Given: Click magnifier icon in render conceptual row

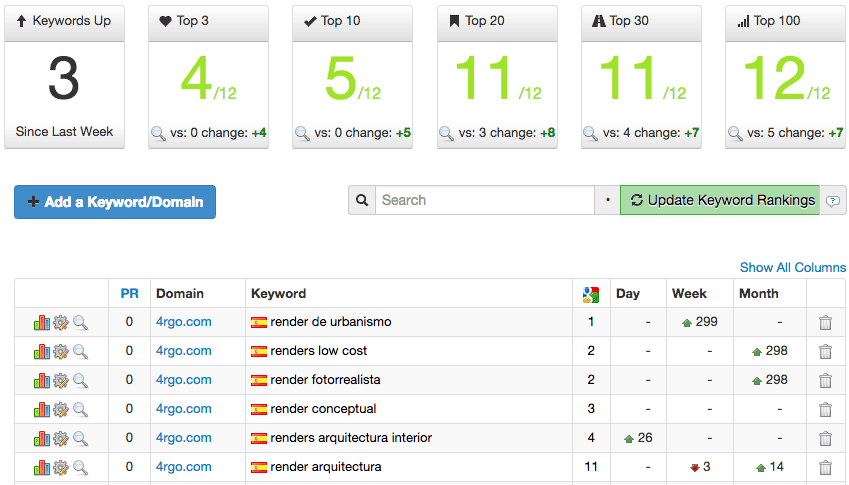Looking at the screenshot, I should tap(80, 410).
